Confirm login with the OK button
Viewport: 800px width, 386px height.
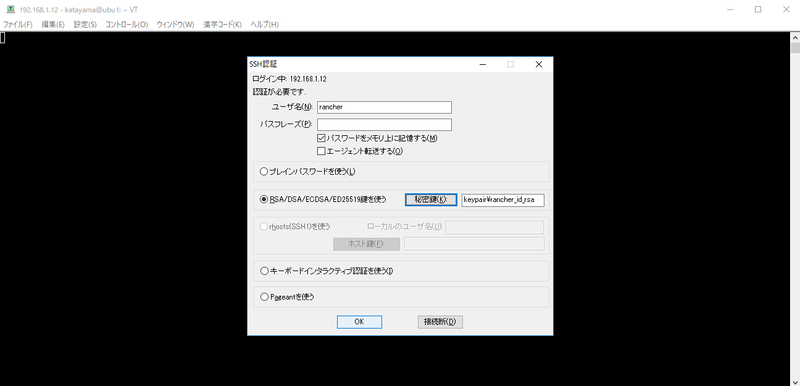point(359,322)
